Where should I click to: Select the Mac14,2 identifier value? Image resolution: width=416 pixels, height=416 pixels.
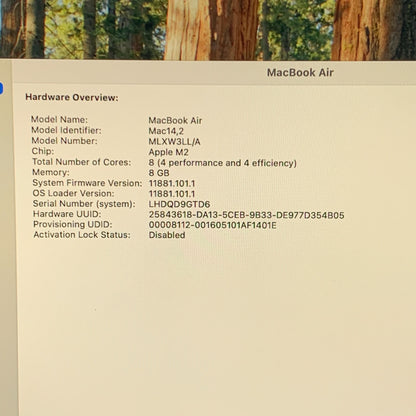[166, 131]
